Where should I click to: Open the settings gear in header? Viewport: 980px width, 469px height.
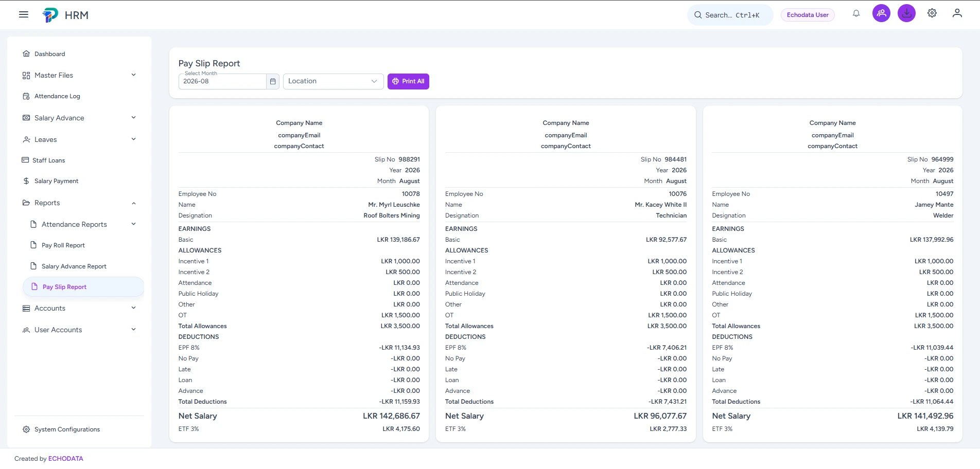932,13
